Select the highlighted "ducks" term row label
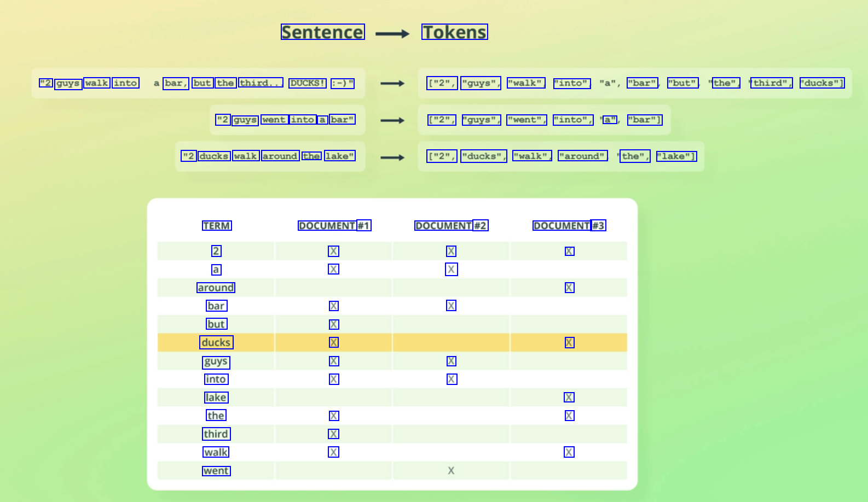The height and width of the screenshot is (502, 868). click(x=216, y=342)
